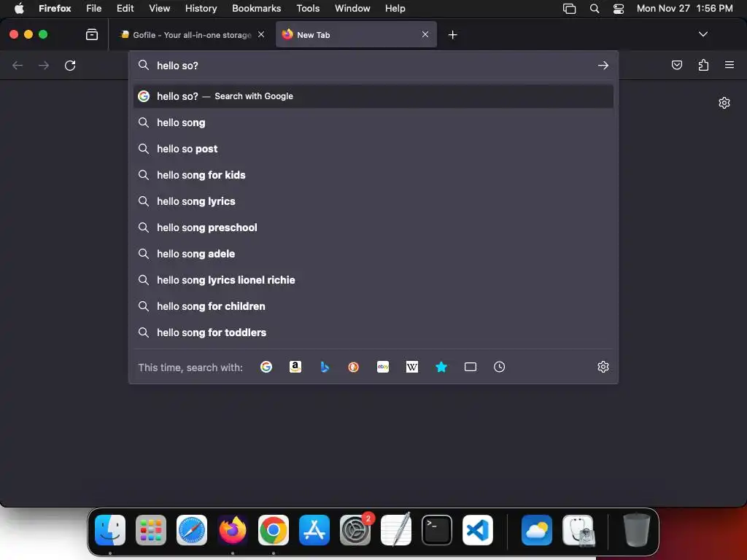Open the Save to Pocket button
Image resolution: width=747 pixels, height=560 pixels.
[x=677, y=65]
